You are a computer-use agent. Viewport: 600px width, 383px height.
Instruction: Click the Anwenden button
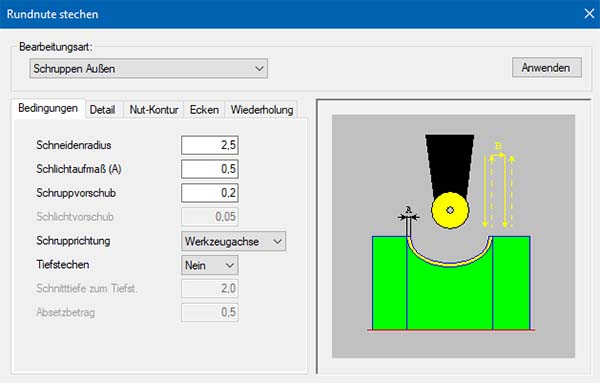click(x=547, y=68)
